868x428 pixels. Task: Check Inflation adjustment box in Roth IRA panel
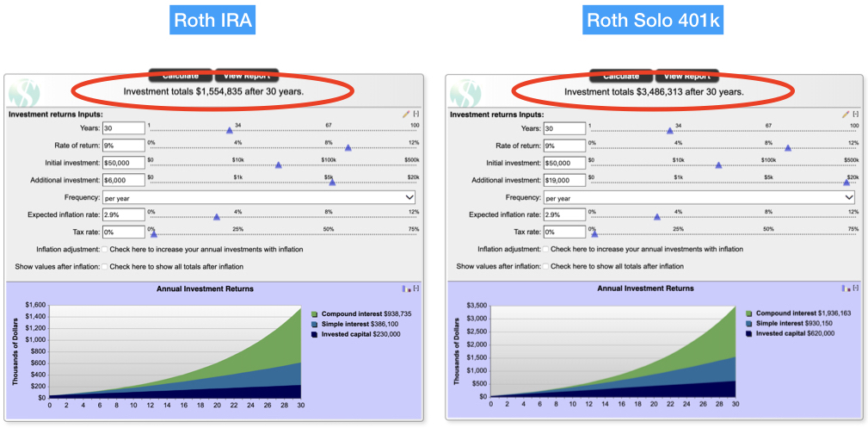tap(105, 250)
